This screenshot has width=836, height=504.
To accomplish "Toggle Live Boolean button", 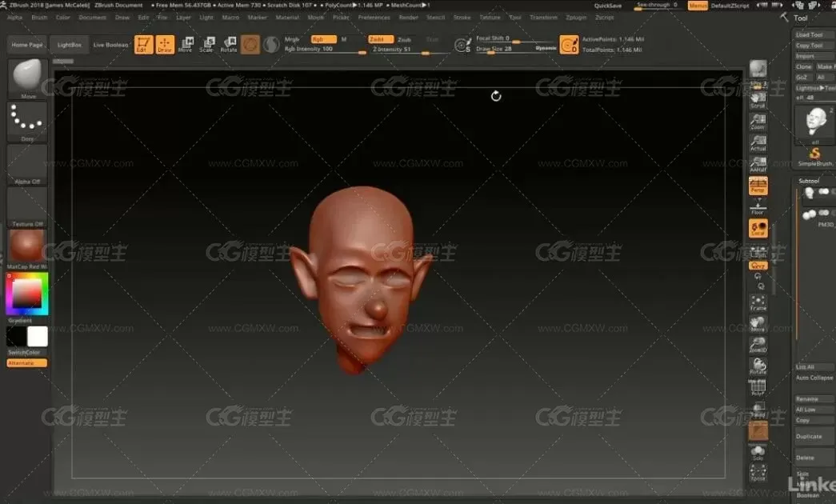I will [111, 45].
